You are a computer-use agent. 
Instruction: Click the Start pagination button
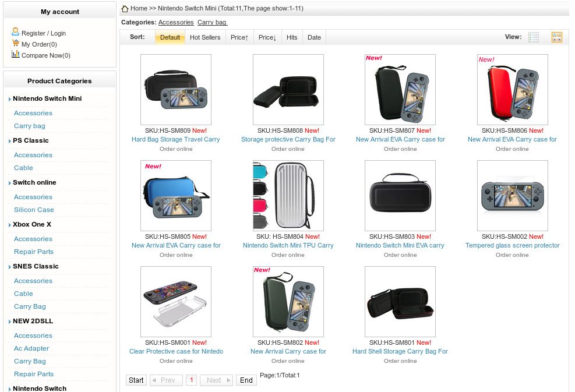tap(136, 380)
